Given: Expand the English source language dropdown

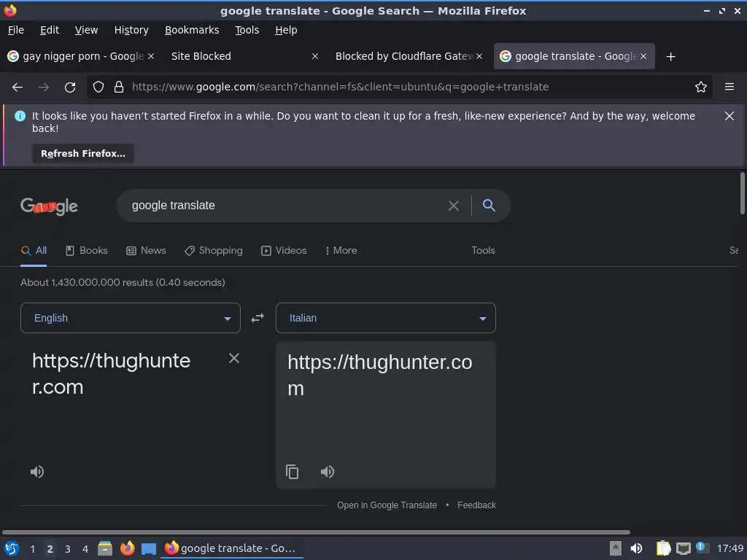Looking at the screenshot, I should [x=131, y=318].
